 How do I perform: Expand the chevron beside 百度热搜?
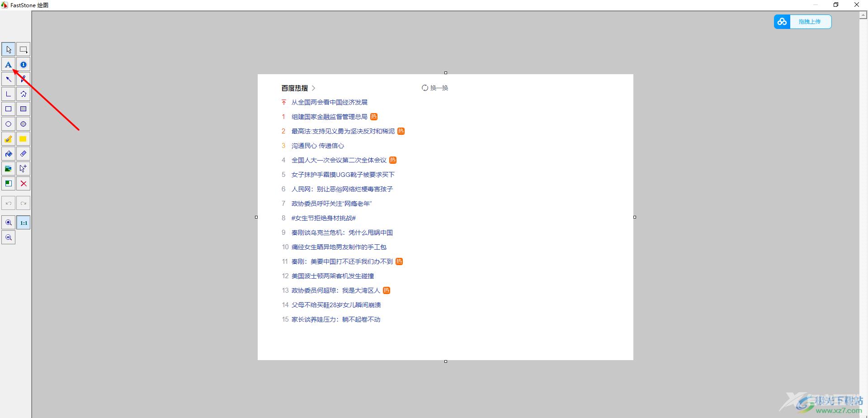(x=314, y=88)
